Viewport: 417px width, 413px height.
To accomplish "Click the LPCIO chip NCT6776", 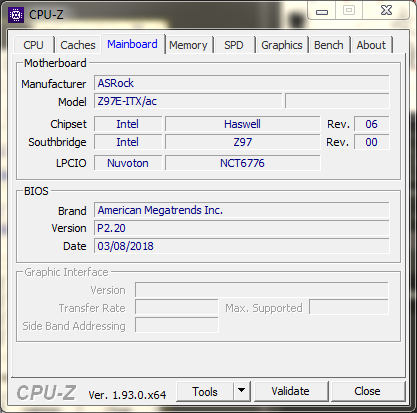I will tap(242, 163).
